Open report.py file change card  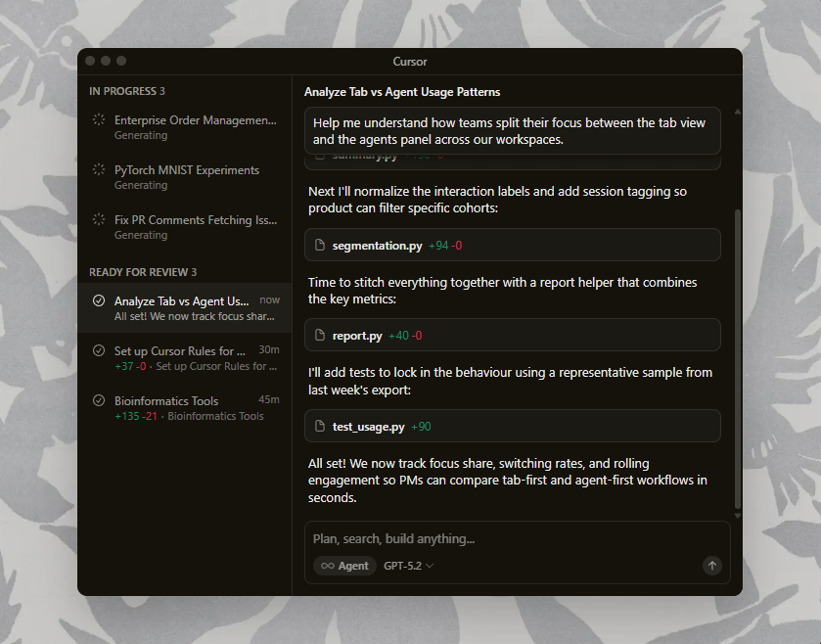click(512, 335)
